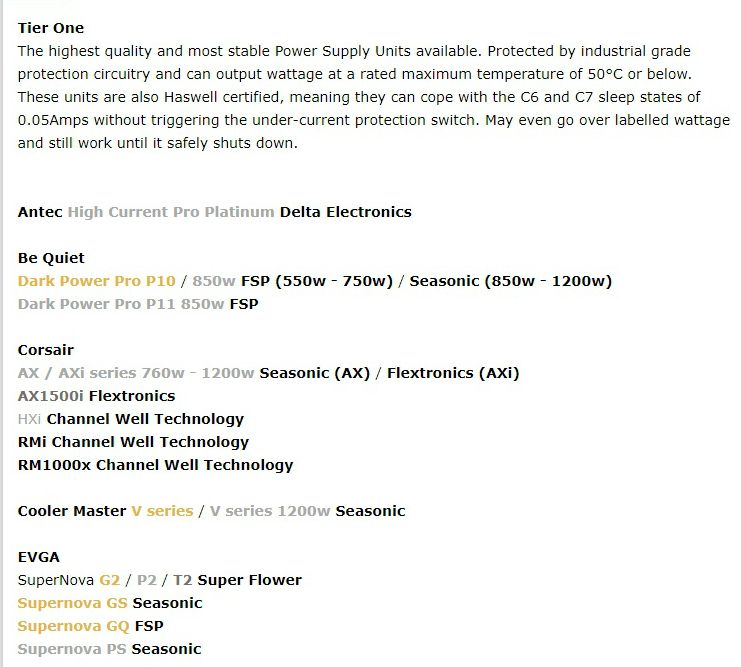Click the EVGA brand heading
The image size is (741, 667).
(39, 557)
